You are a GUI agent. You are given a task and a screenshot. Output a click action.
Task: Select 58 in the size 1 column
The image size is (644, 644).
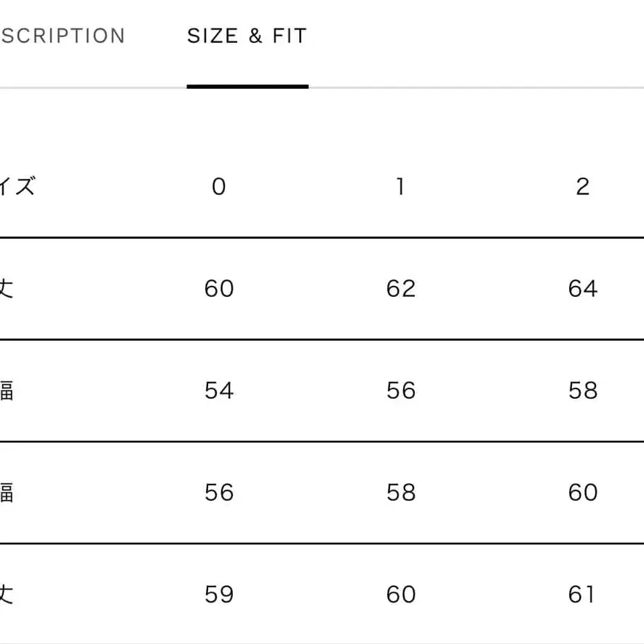400,493
